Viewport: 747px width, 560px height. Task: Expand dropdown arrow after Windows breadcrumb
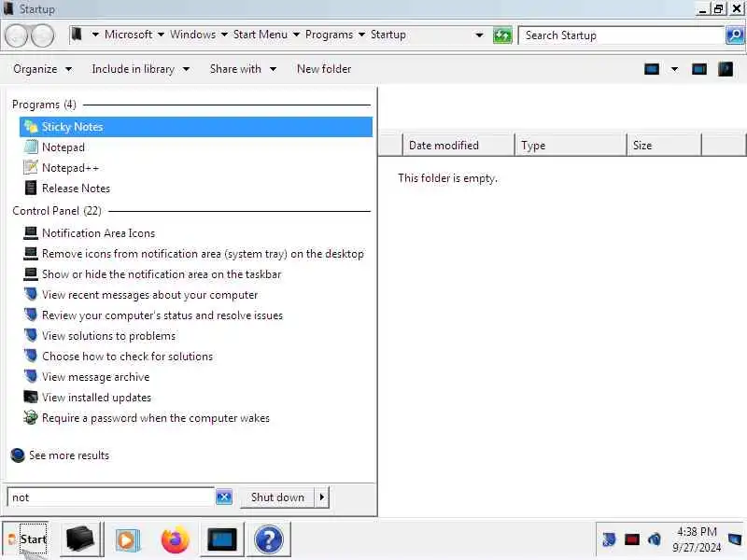tap(224, 35)
